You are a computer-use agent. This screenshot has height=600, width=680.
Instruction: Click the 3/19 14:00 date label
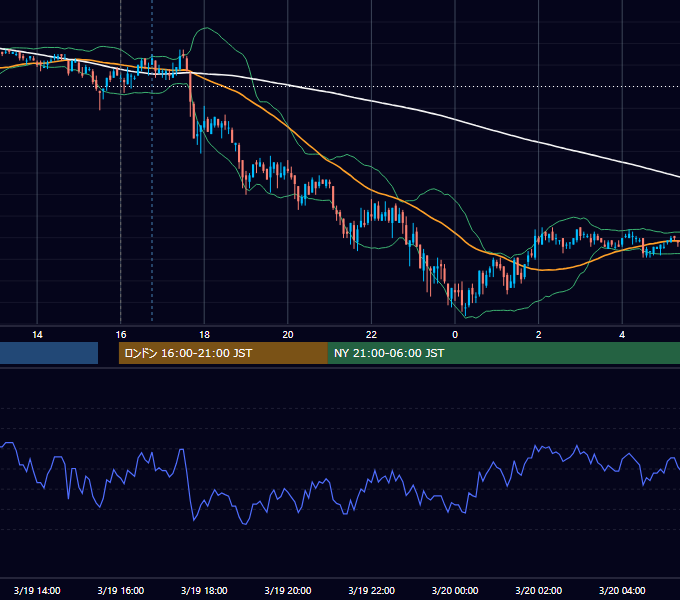tap(37, 590)
